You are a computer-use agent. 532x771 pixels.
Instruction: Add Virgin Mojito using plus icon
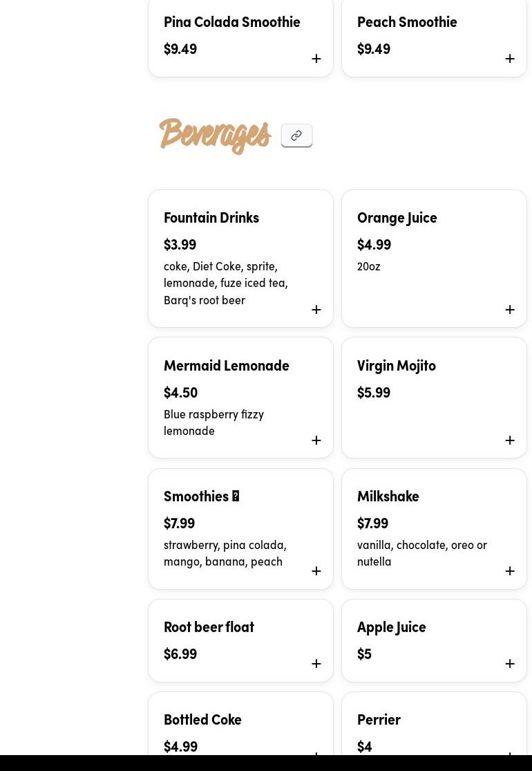point(510,440)
